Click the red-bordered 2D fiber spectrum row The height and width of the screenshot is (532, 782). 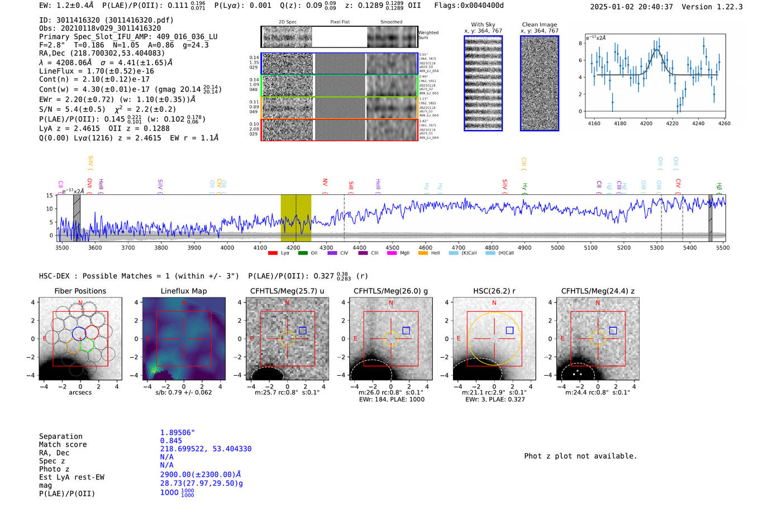point(340,130)
